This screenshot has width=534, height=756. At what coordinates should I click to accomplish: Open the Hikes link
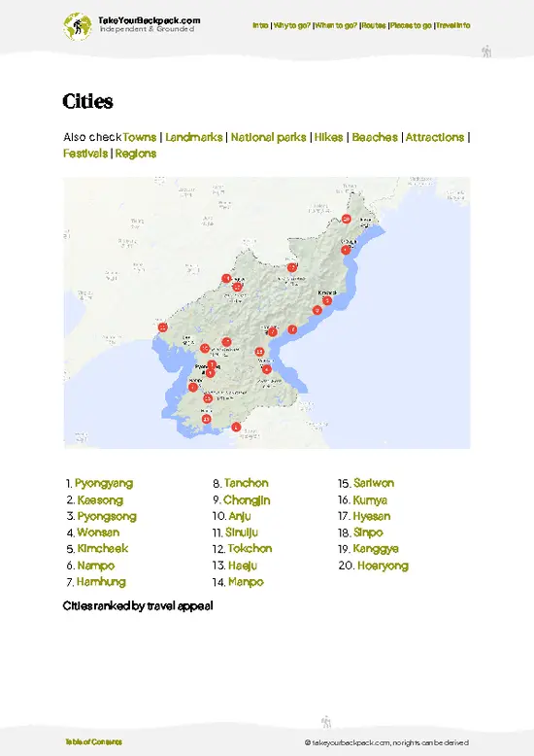(x=329, y=137)
